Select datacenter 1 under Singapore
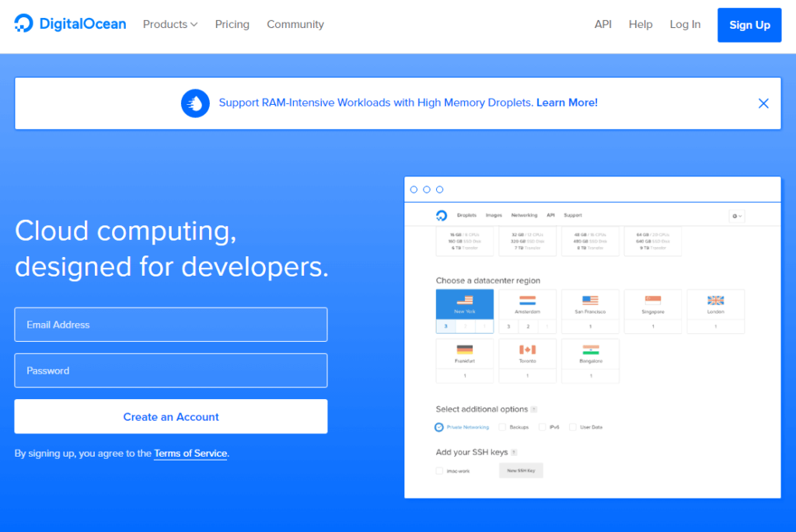 pyautogui.click(x=653, y=327)
